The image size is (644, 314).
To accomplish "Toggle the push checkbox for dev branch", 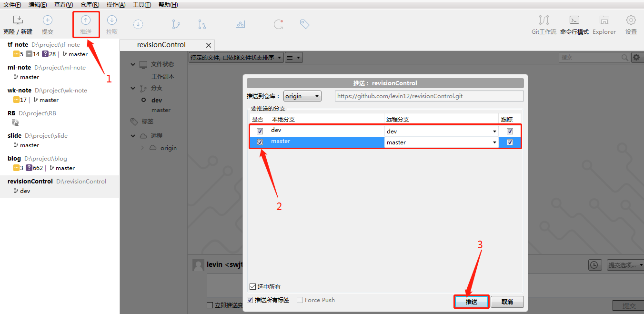I will click(260, 132).
